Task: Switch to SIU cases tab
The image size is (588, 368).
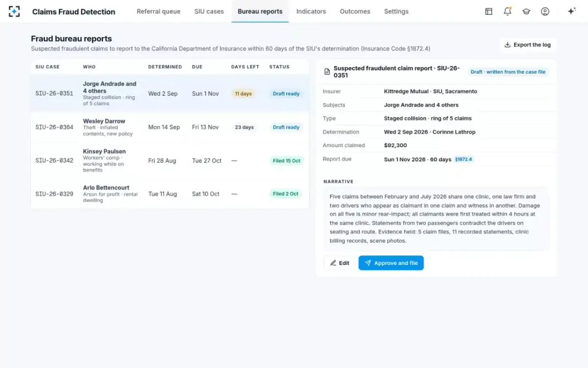Action: tap(209, 11)
